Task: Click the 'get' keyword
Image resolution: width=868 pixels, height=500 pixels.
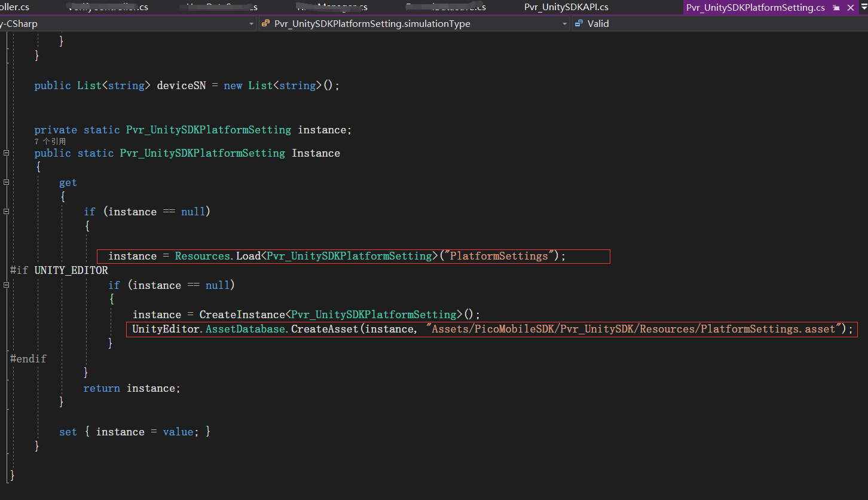Action: coord(68,182)
